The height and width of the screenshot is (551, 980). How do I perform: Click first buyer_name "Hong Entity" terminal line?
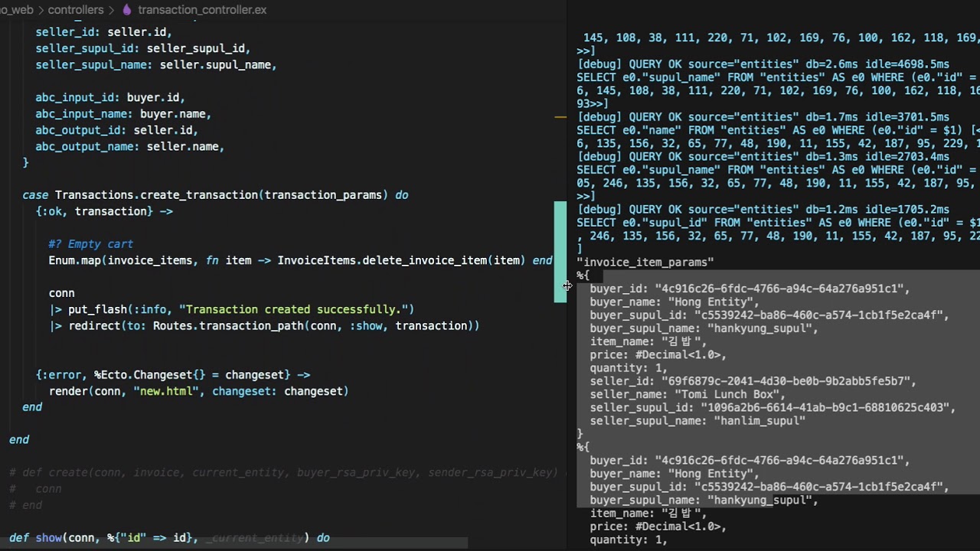(675, 302)
